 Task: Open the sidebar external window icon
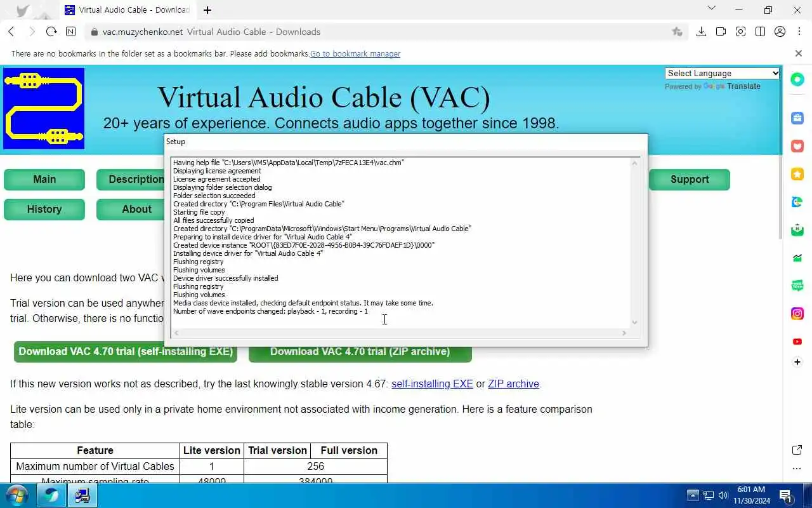tap(797, 450)
